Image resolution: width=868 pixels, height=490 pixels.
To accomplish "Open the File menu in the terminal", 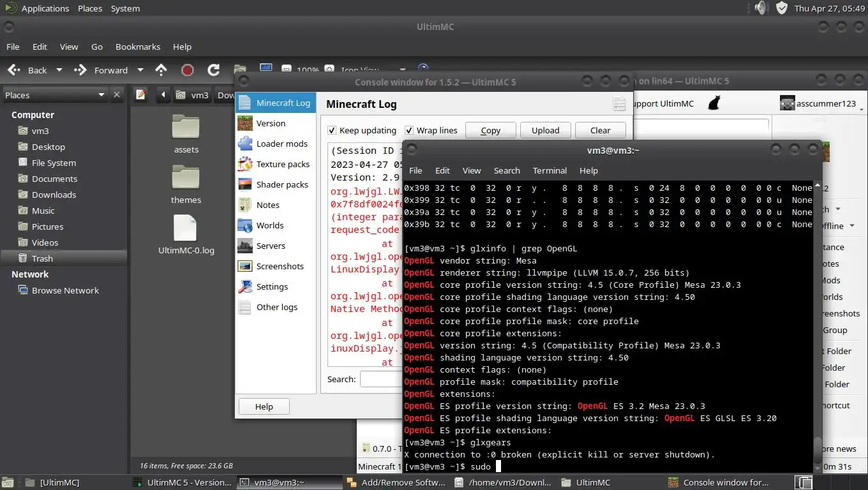I will pyautogui.click(x=415, y=170).
